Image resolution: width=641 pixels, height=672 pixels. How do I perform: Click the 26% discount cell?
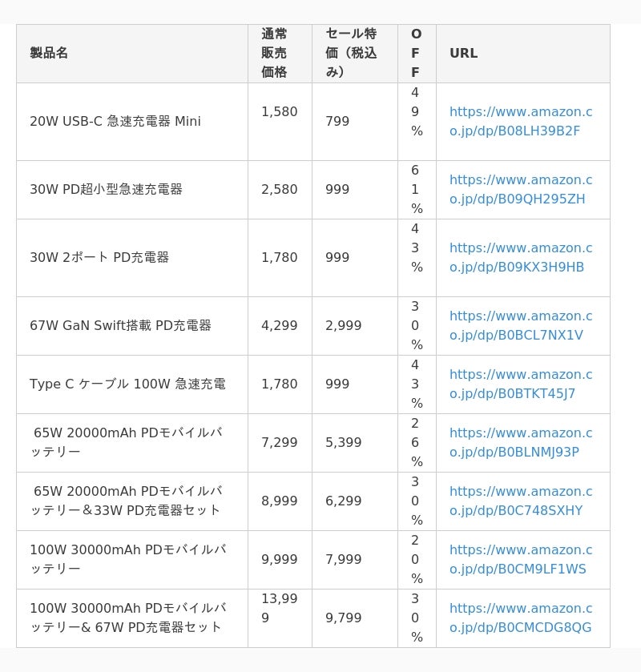tap(417, 442)
